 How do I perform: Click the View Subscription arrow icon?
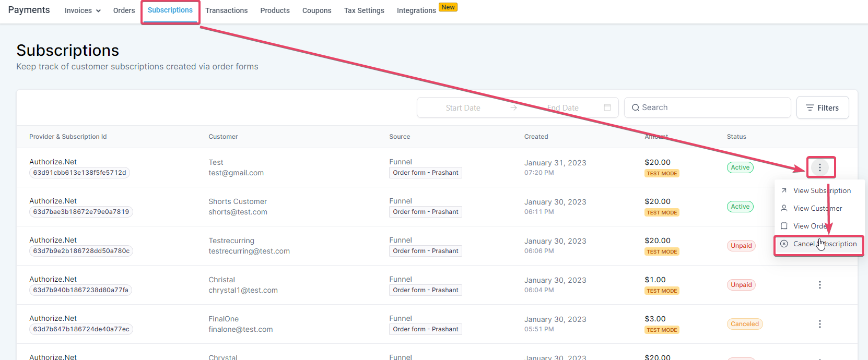784,190
